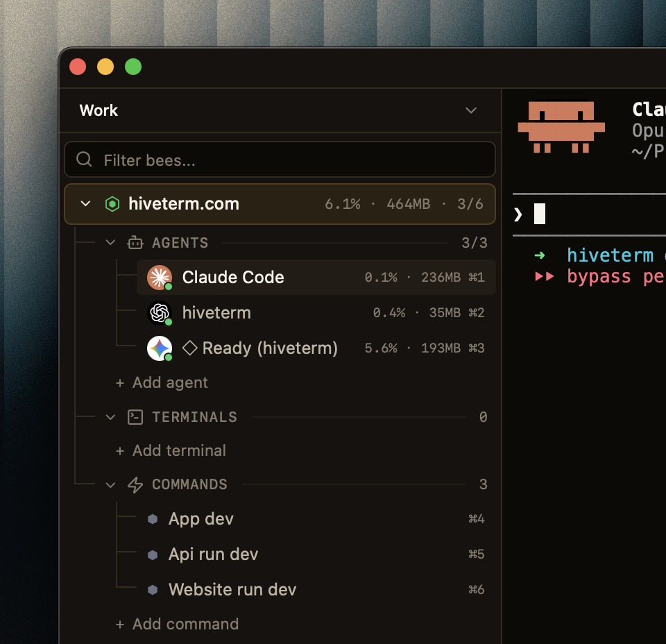Viewport: 666px width, 644px height.
Task: Select the Website run dev command
Action: coord(316,590)
